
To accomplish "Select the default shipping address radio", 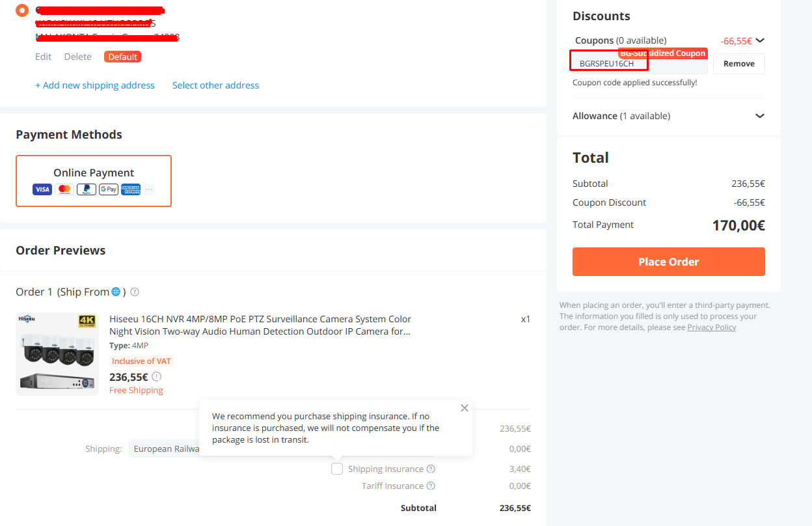I will point(23,10).
